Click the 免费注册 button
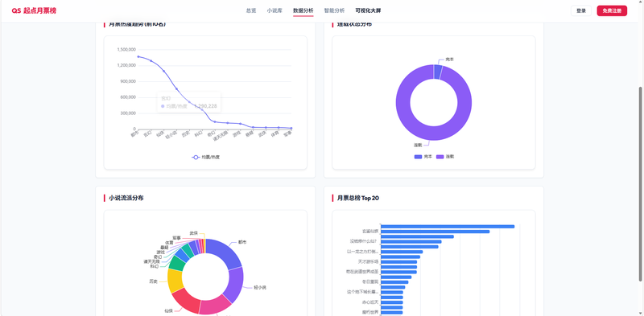The image size is (644, 316). click(x=612, y=10)
